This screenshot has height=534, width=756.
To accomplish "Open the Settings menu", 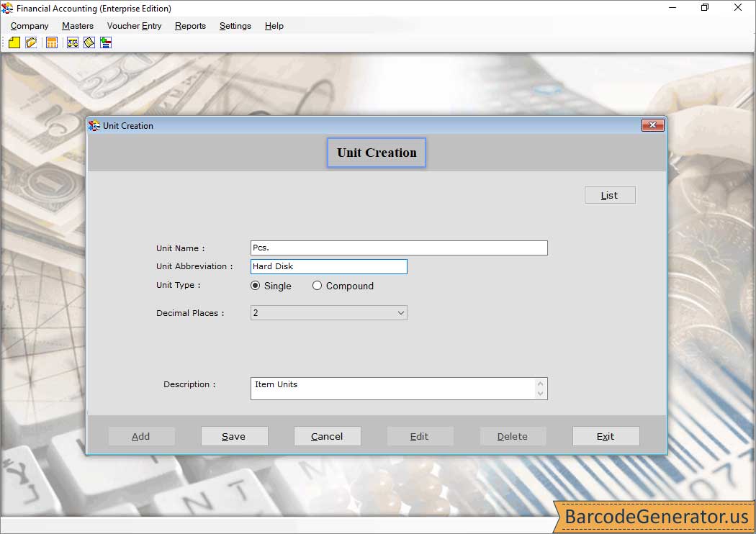I will pos(235,26).
